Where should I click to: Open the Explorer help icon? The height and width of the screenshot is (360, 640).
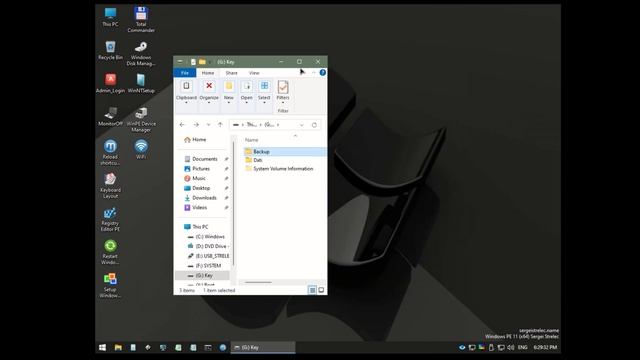[322, 73]
